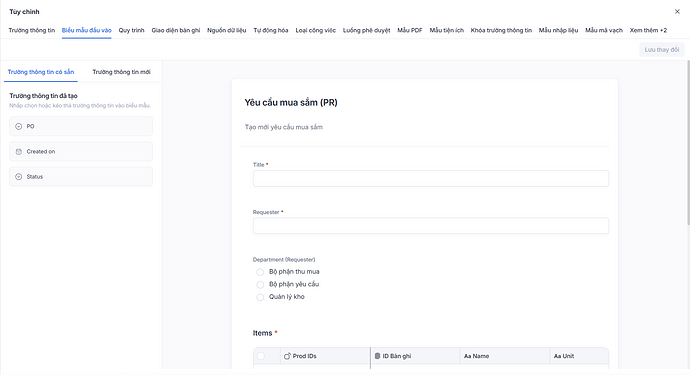Click the calendar icon beside Created on
Image resolution: width=690 pixels, height=375 pixels.
click(x=18, y=151)
